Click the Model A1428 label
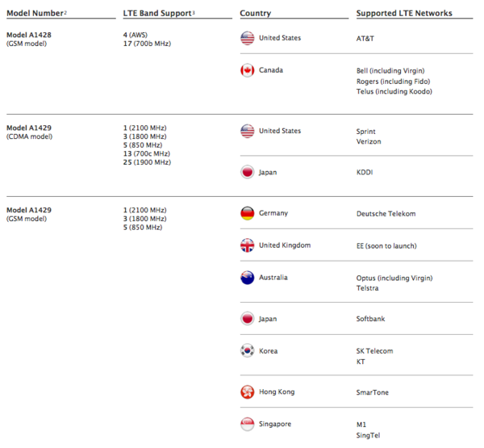Screen dimensions: 484x448 click(x=29, y=35)
